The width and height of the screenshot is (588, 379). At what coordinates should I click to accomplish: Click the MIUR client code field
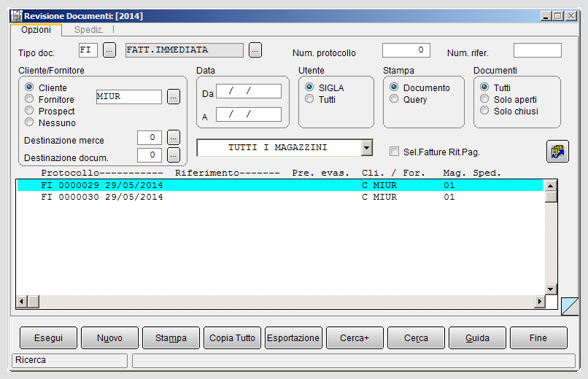point(129,97)
